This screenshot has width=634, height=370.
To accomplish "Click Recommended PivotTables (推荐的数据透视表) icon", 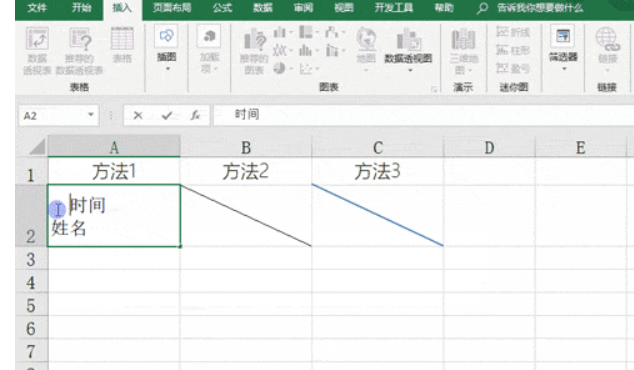I will click(80, 38).
